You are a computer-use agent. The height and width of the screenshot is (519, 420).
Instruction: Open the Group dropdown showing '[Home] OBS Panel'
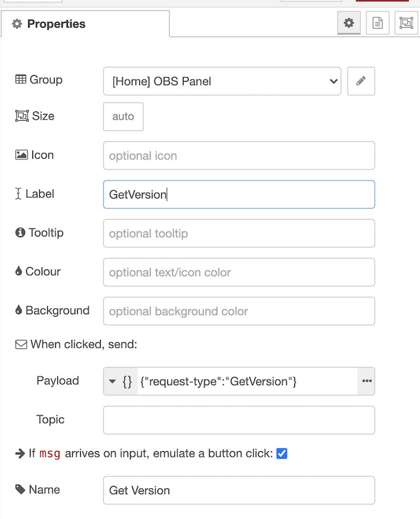(222, 81)
